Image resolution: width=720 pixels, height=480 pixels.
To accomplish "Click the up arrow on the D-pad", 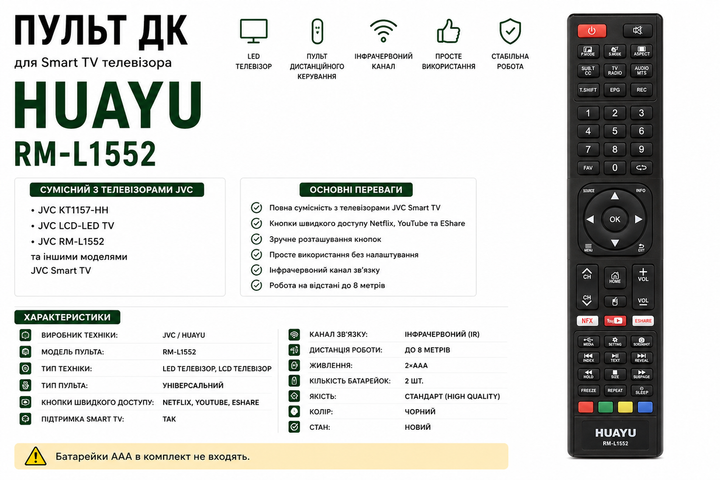I will [x=614, y=197].
